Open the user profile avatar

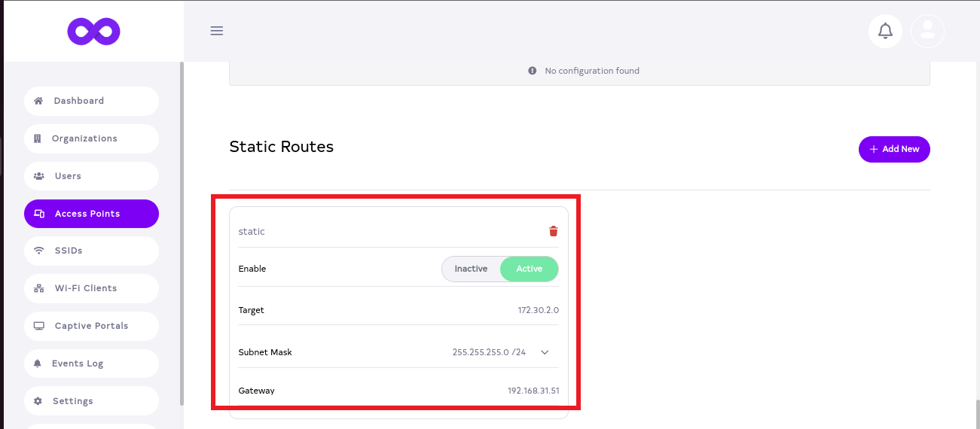(927, 31)
